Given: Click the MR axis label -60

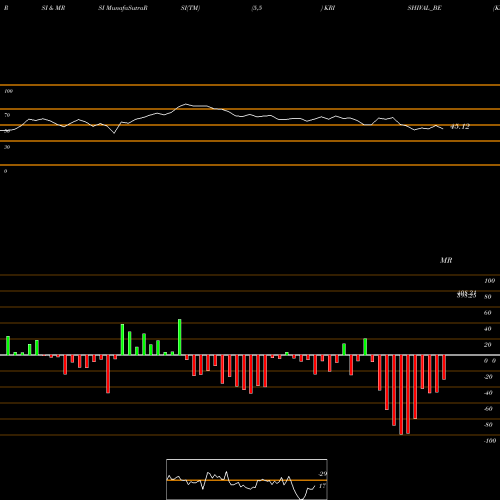Looking at the screenshot, I should coord(488,409).
